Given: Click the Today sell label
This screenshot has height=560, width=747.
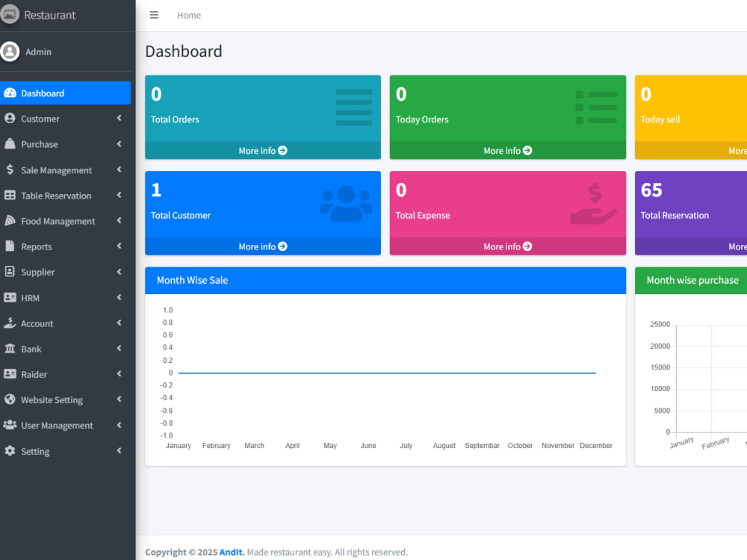Looking at the screenshot, I should 660,119.
